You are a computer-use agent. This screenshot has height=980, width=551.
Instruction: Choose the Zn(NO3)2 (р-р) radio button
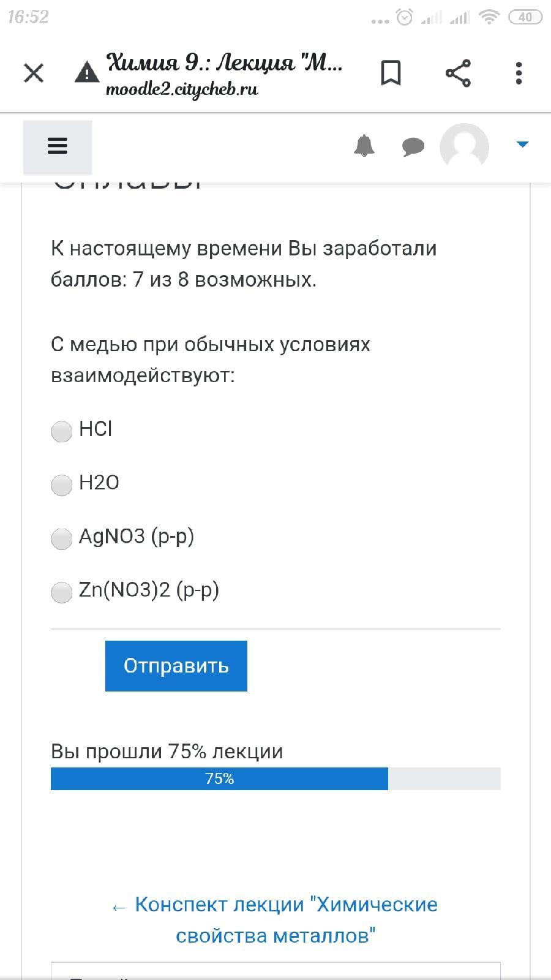[x=61, y=592]
